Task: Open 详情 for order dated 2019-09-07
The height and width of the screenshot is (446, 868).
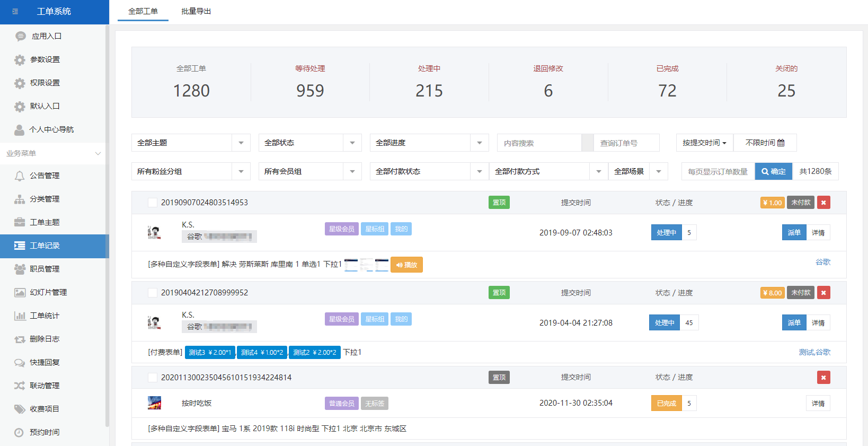Action: pos(818,232)
